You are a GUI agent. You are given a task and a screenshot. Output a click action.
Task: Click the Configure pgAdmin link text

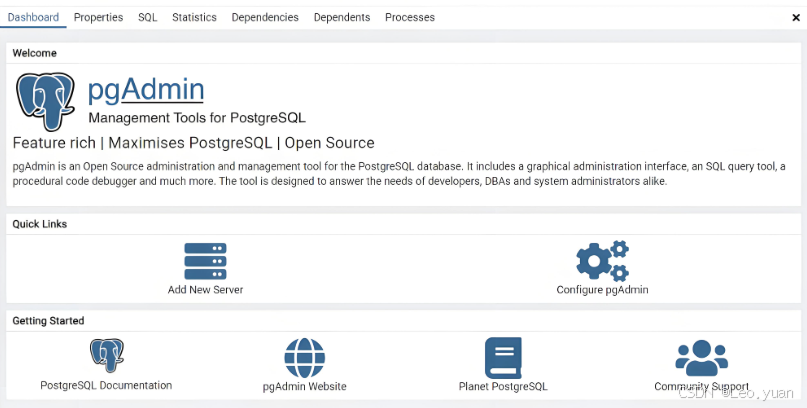[602, 290]
